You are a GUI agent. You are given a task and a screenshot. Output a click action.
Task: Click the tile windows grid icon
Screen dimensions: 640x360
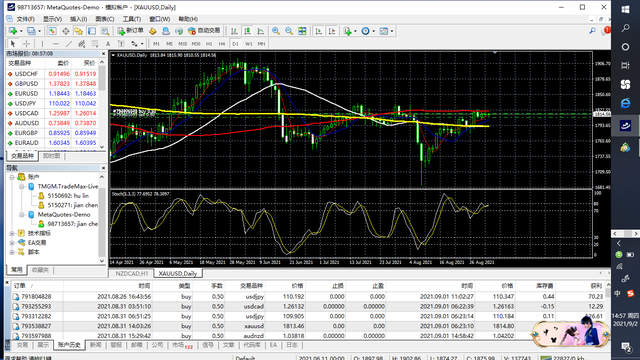(302, 31)
